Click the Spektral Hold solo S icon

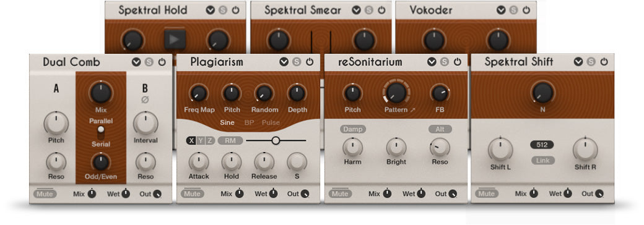222,11
